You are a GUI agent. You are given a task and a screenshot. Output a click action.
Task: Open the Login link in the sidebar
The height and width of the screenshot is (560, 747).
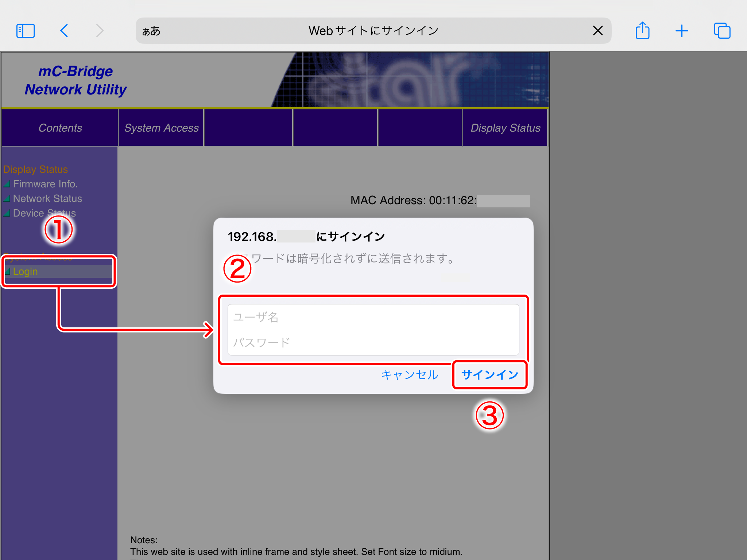[25, 272]
